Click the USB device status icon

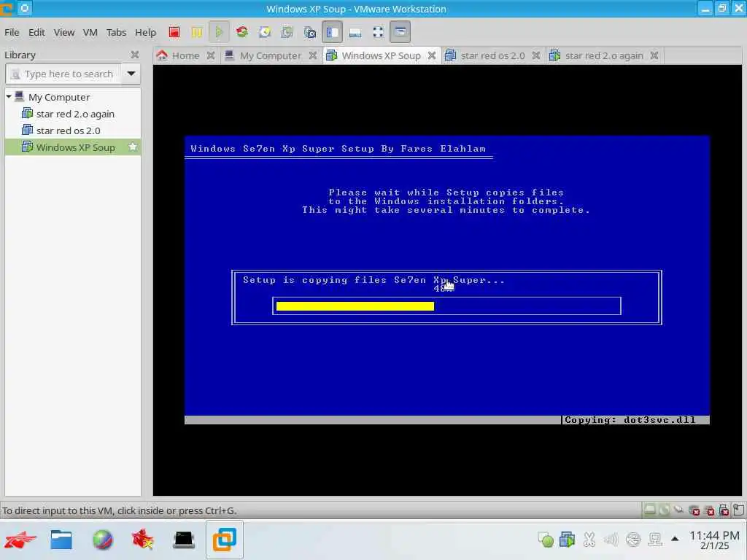point(679,510)
